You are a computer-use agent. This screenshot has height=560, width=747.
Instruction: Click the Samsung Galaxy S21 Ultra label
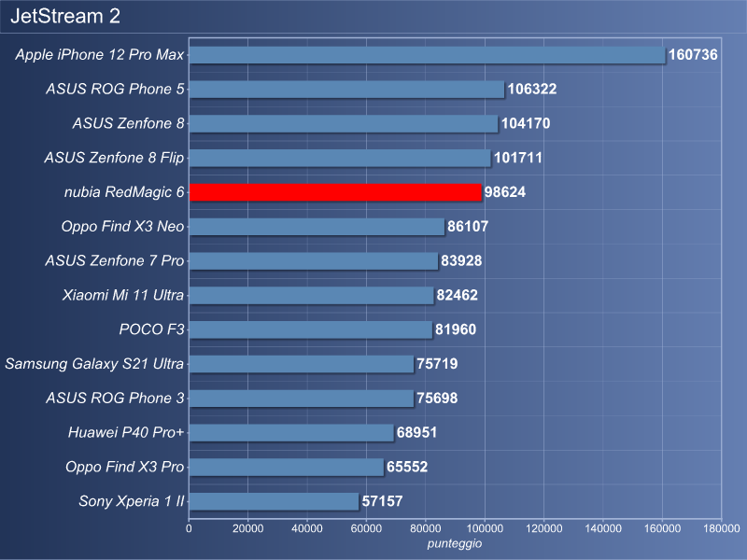pos(94,364)
